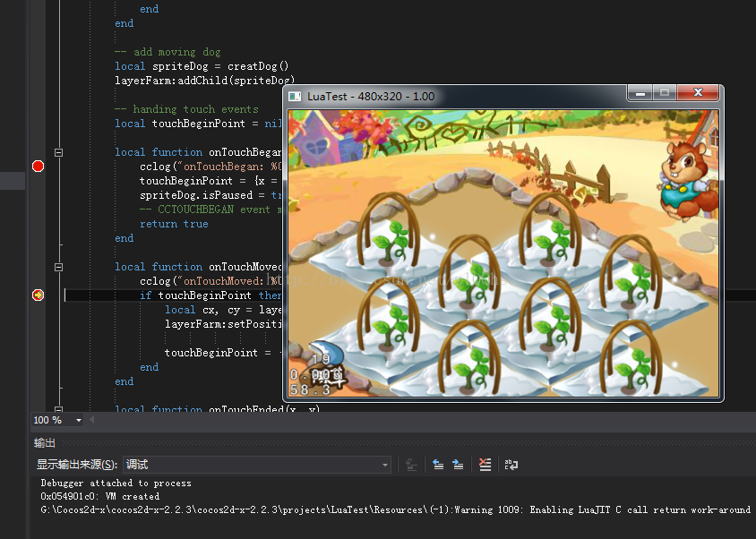Clear all output with the red X icon
Image resolution: width=756 pixels, height=539 pixels.
pyautogui.click(x=485, y=465)
